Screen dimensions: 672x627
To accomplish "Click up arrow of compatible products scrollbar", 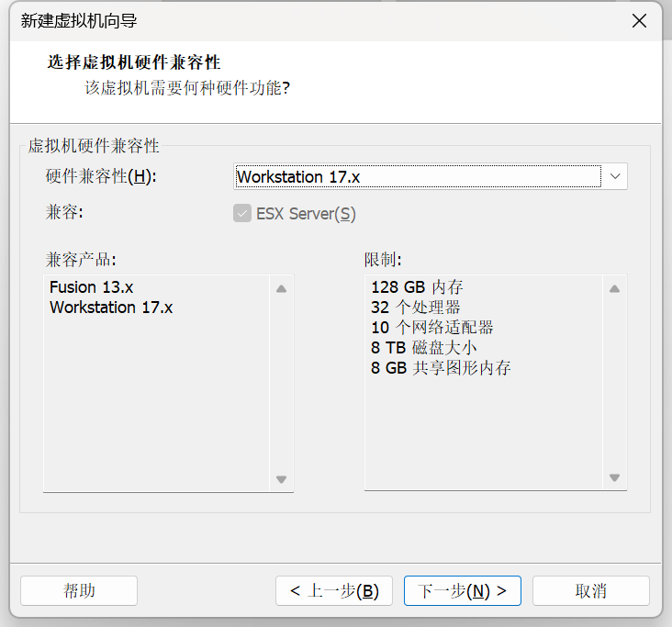I will click(x=281, y=289).
